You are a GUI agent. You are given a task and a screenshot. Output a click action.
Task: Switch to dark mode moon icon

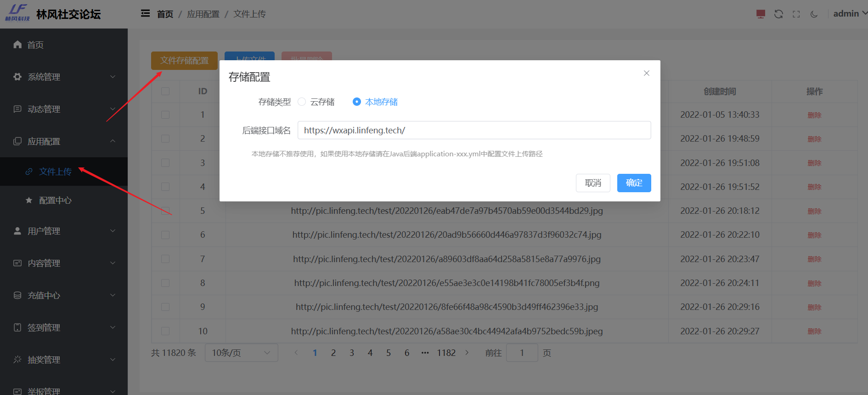click(814, 14)
